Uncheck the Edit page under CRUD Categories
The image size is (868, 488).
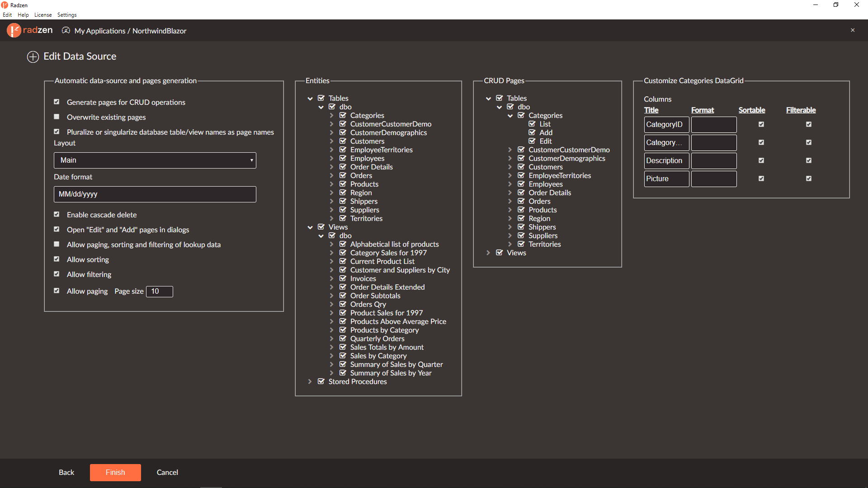point(532,141)
